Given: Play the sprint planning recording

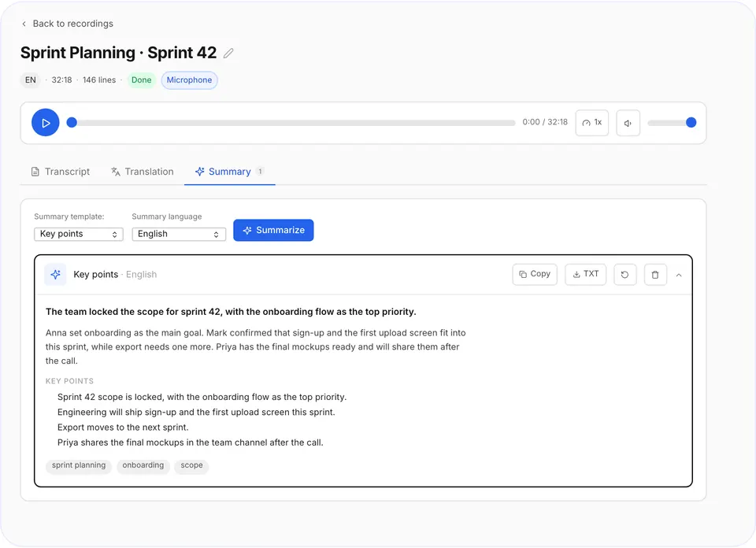Looking at the screenshot, I should point(46,122).
